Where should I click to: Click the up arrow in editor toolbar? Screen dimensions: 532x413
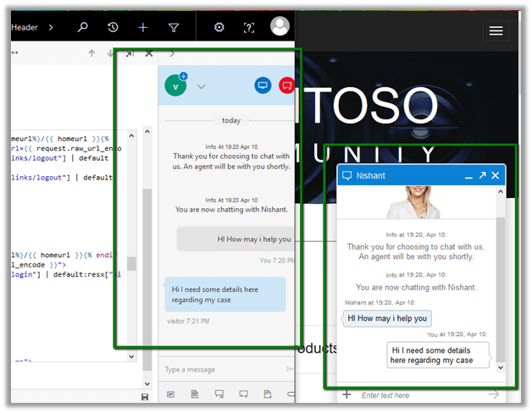pos(91,53)
